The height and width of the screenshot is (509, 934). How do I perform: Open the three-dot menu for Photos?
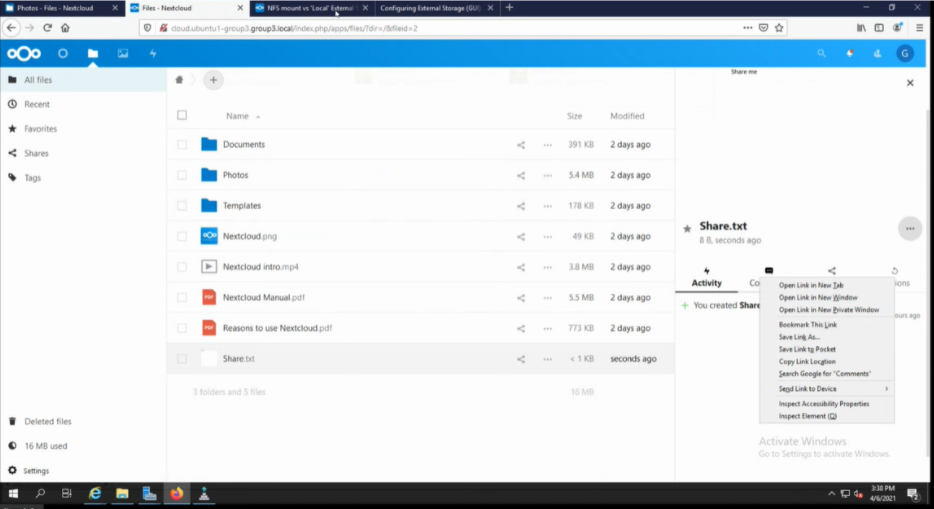(x=547, y=176)
